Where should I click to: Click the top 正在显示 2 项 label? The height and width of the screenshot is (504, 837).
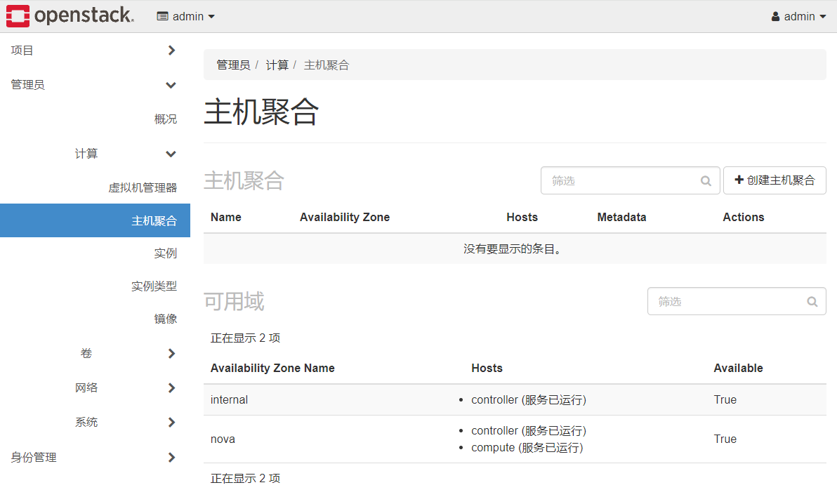(246, 338)
